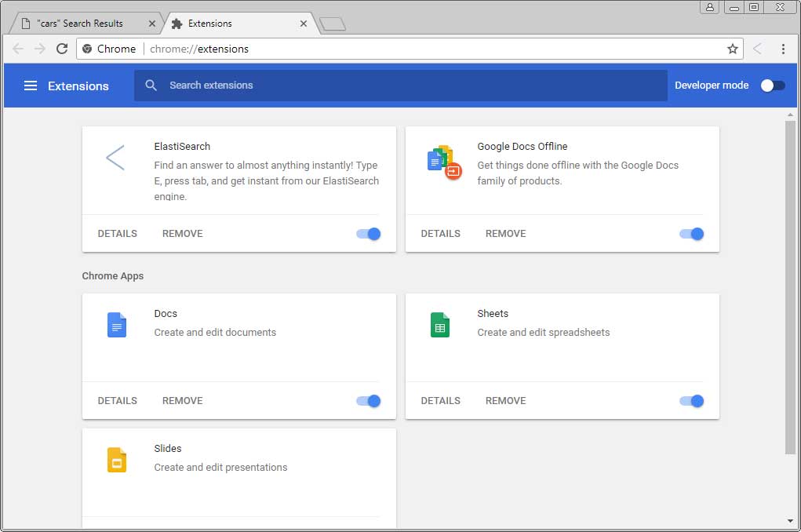The height and width of the screenshot is (532, 801).
Task: Click the search magnifier icon
Action: [x=151, y=85]
